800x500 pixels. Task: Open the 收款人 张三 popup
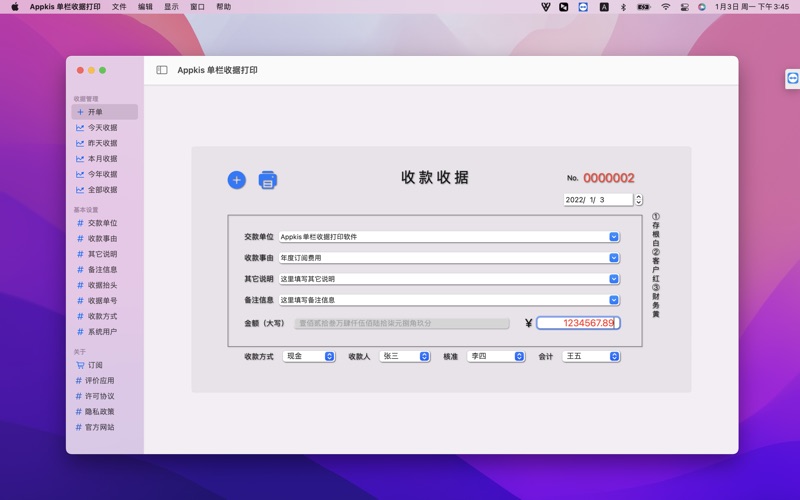(x=405, y=356)
